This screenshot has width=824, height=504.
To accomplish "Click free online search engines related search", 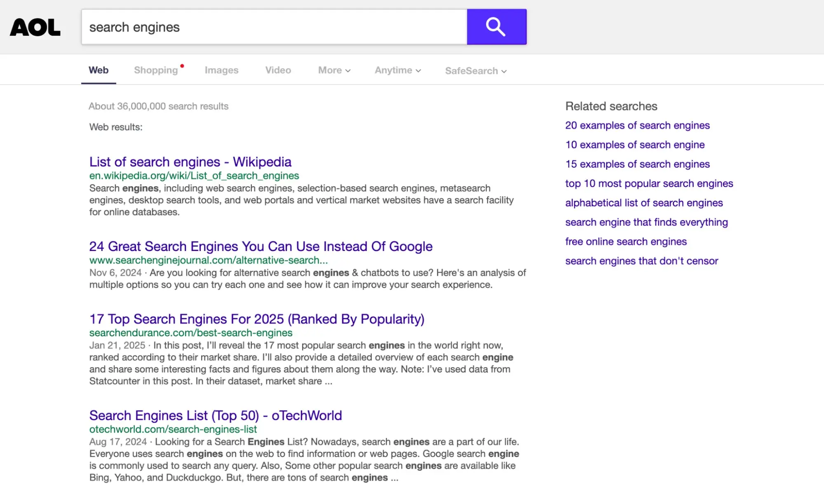I will (626, 241).
